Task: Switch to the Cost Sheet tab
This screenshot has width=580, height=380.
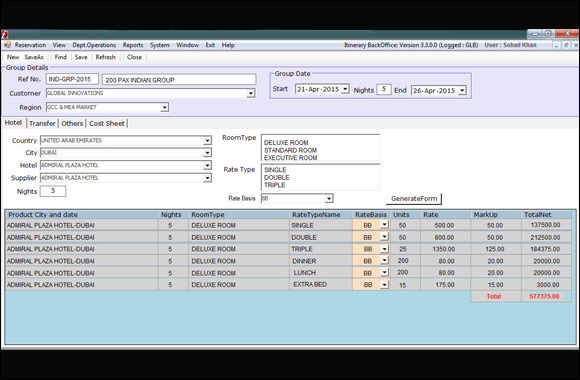Action: pyautogui.click(x=107, y=124)
